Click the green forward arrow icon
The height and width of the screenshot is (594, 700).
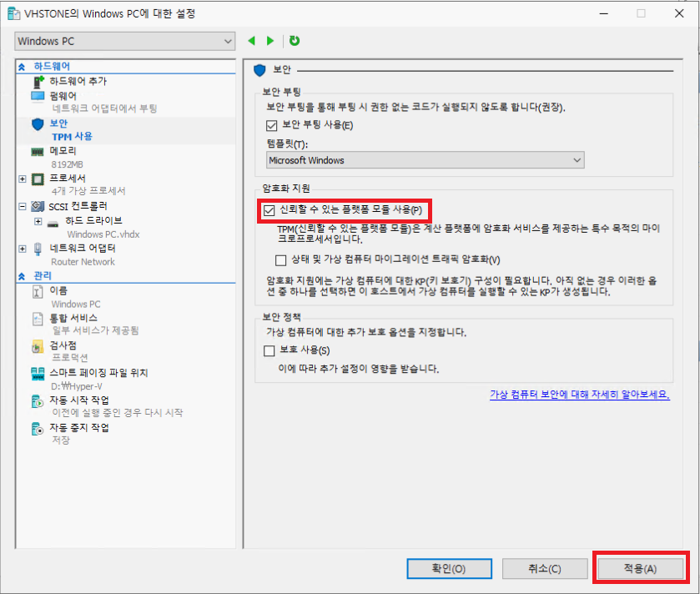270,41
